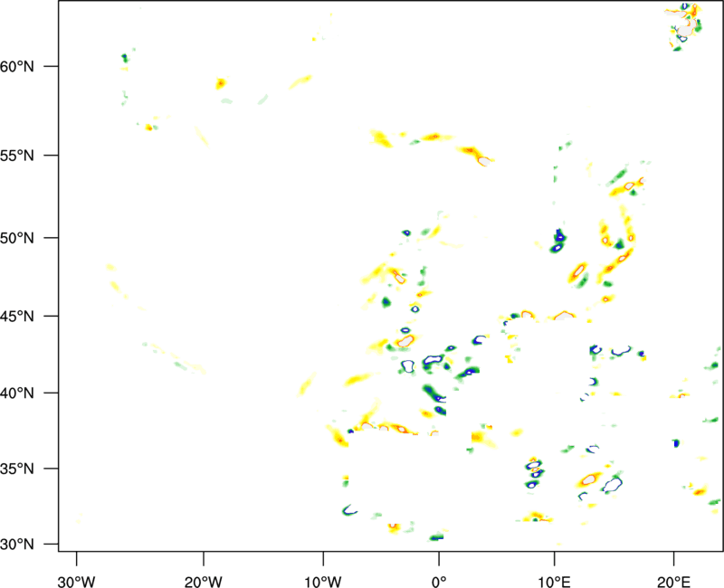The width and height of the screenshot is (724, 588).
Task: Click the 30°W longitude label
Action: [x=76, y=582]
